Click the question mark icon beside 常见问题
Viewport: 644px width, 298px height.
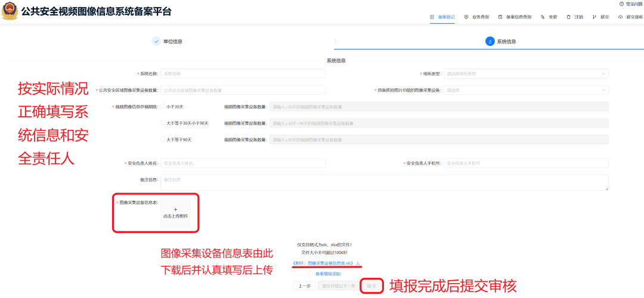[621, 4]
